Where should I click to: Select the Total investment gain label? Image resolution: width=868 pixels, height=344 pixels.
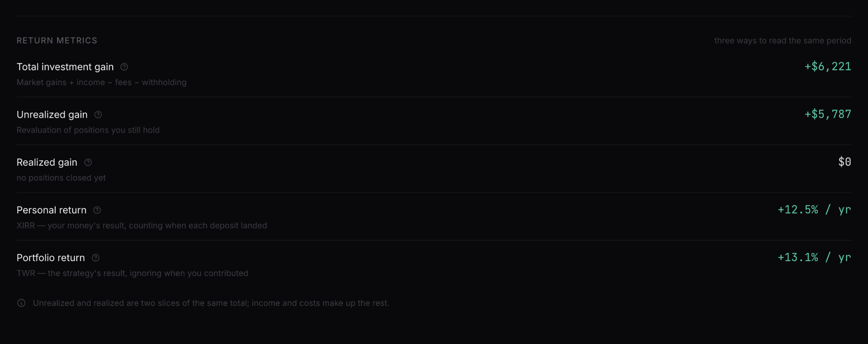65,67
